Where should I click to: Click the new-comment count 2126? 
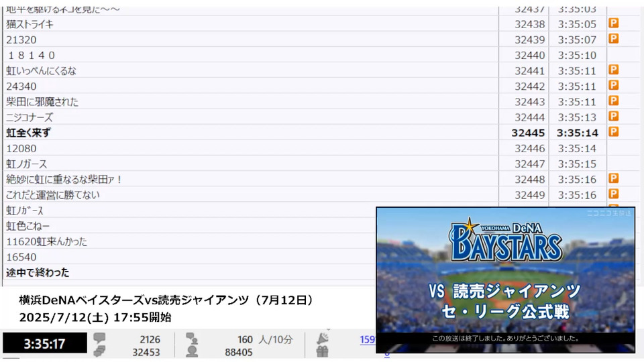(150, 339)
